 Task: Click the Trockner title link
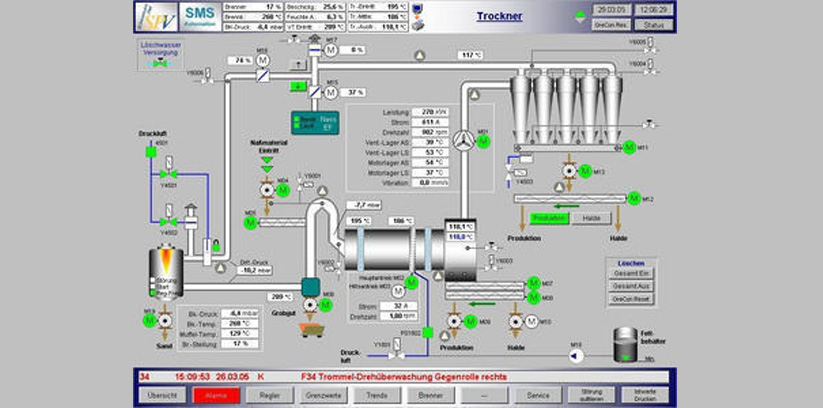[x=499, y=16]
